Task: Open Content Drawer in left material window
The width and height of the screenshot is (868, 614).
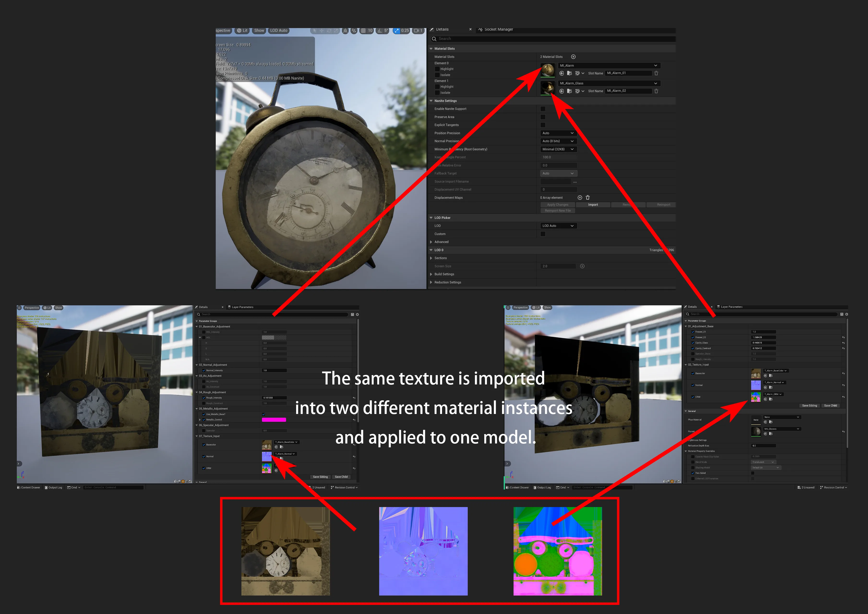Action: [x=29, y=488]
